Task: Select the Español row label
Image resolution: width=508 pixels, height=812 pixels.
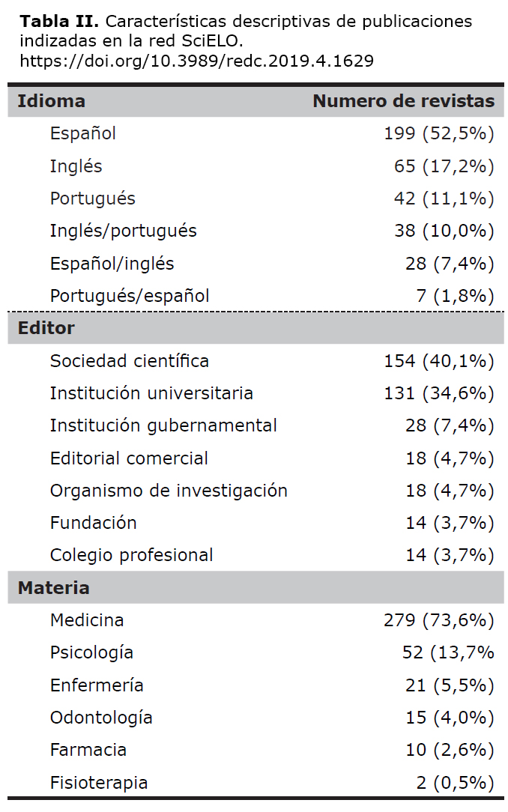Action: point(83,133)
